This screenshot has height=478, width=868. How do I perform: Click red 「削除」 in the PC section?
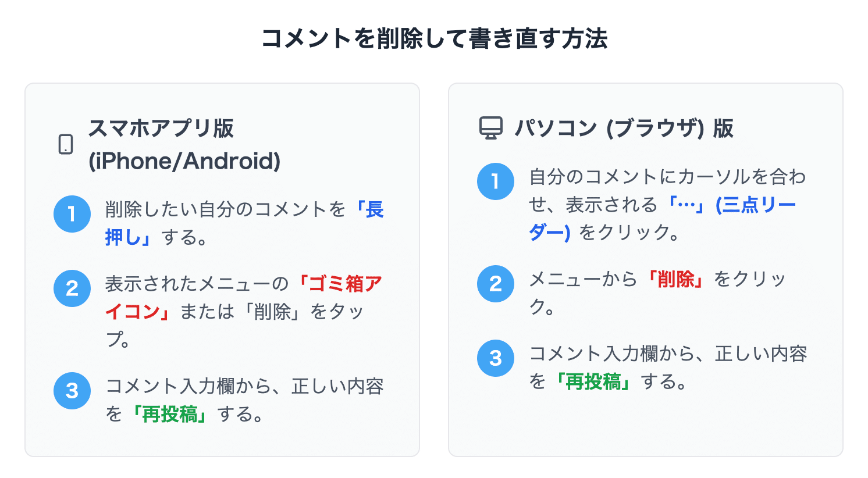(675, 279)
